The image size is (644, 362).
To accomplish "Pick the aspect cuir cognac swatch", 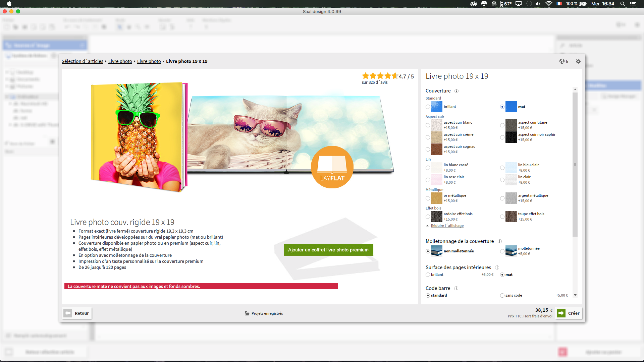I will click(436, 149).
